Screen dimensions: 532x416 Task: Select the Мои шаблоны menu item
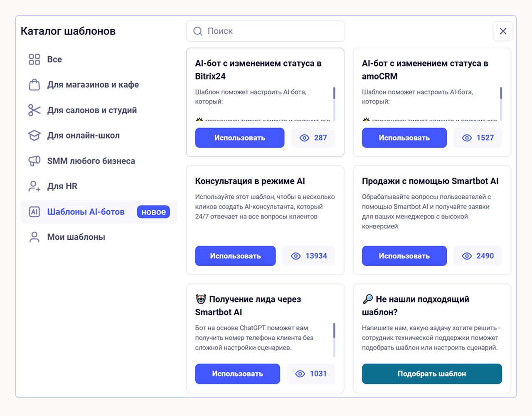[x=76, y=237]
